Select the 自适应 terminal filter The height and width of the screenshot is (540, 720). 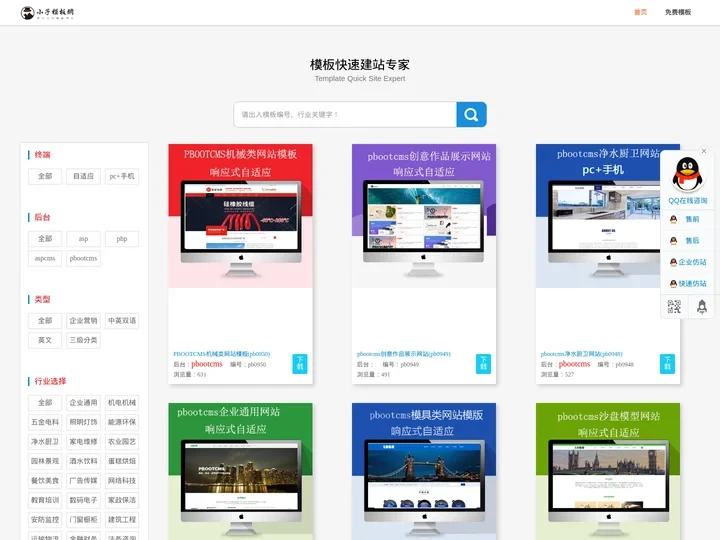tap(83, 176)
